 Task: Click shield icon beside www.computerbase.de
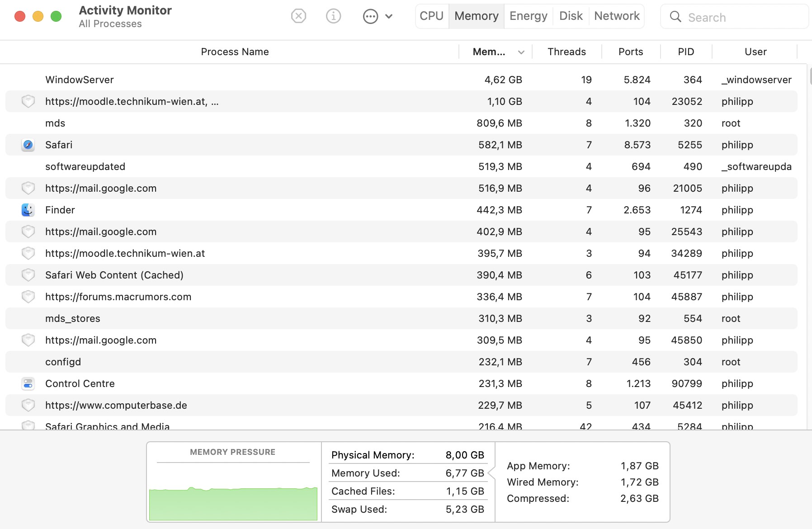coord(28,406)
